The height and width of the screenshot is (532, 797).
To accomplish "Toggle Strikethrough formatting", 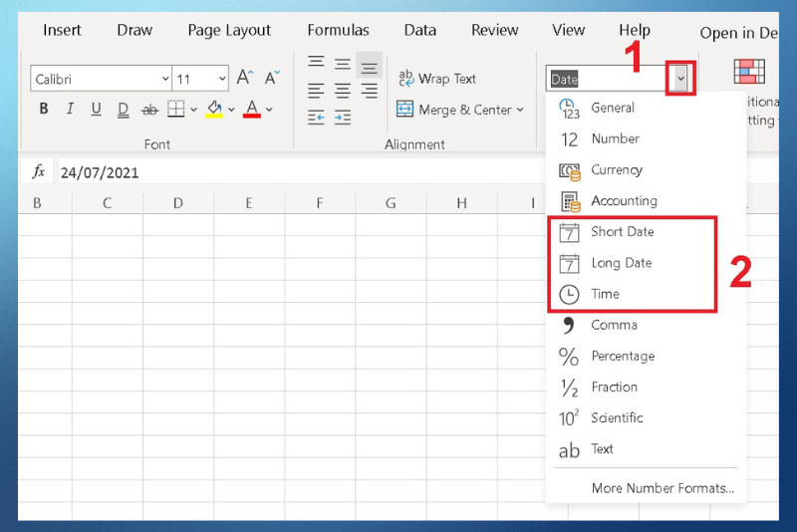I will coord(149,109).
